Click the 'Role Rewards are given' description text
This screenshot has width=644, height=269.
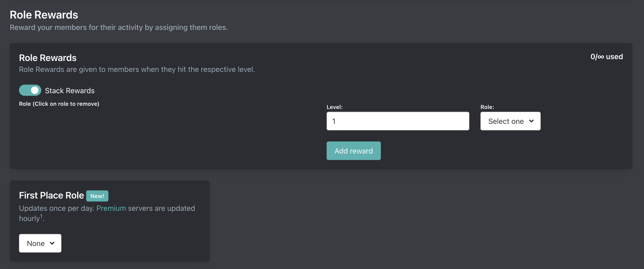(x=137, y=69)
